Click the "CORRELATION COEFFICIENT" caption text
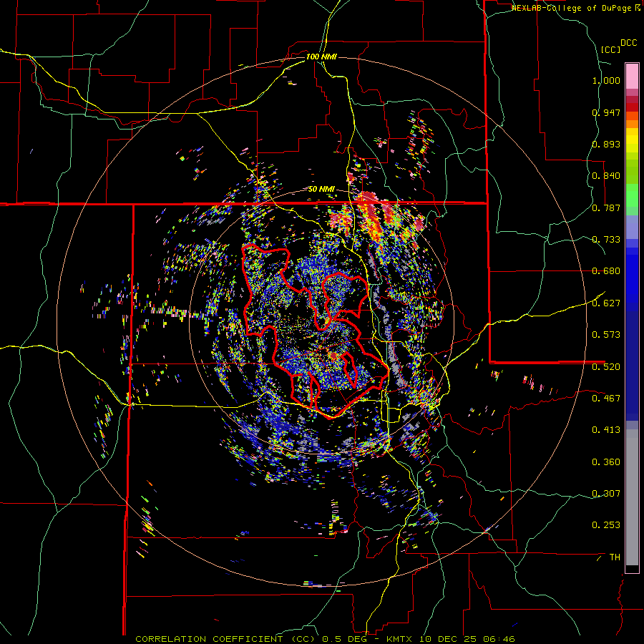The image size is (644, 644). pos(209,639)
